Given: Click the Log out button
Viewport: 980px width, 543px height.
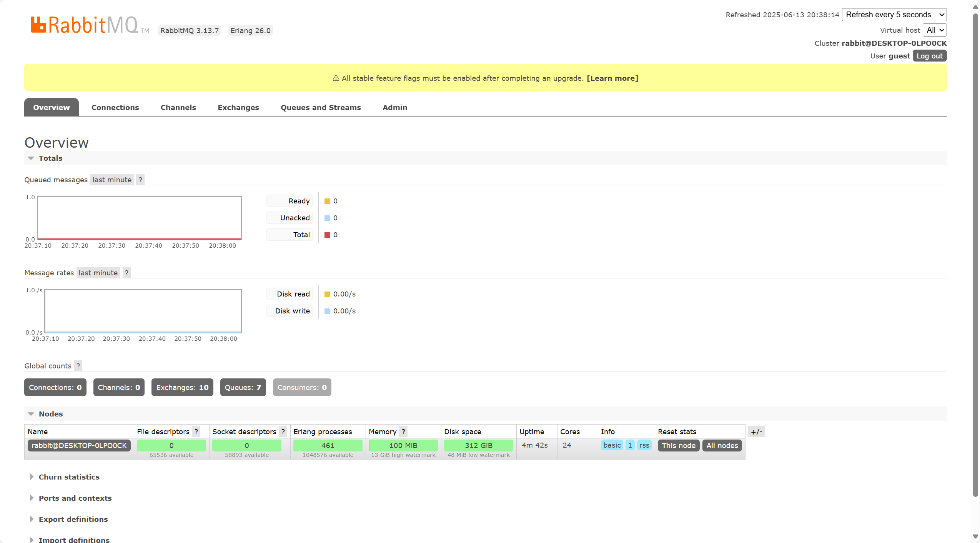Looking at the screenshot, I should (929, 56).
